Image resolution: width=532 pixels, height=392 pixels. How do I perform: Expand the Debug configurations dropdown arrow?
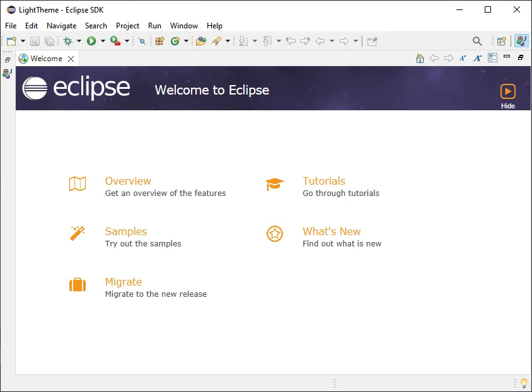pyautogui.click(x=79, y=41)
